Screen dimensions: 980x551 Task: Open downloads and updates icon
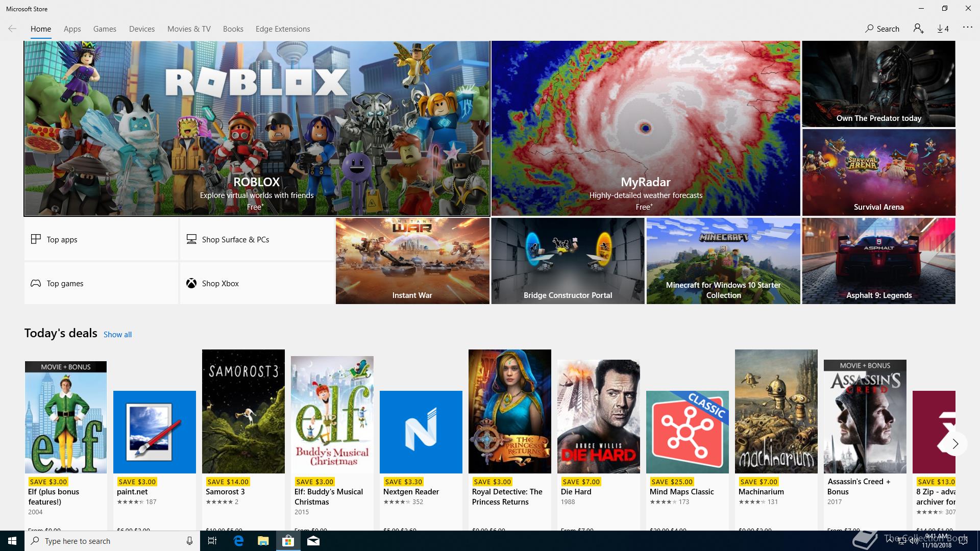click(943, 29)
